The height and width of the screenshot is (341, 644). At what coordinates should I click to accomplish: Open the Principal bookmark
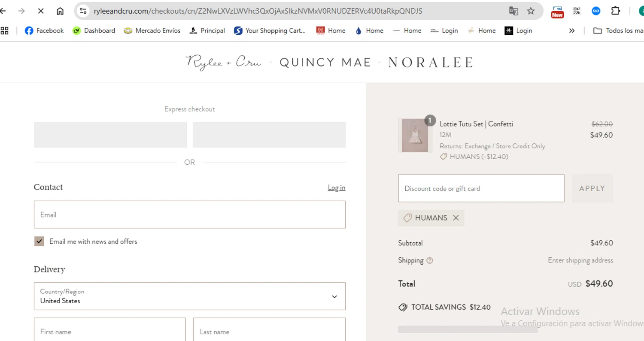coord(207,30)
